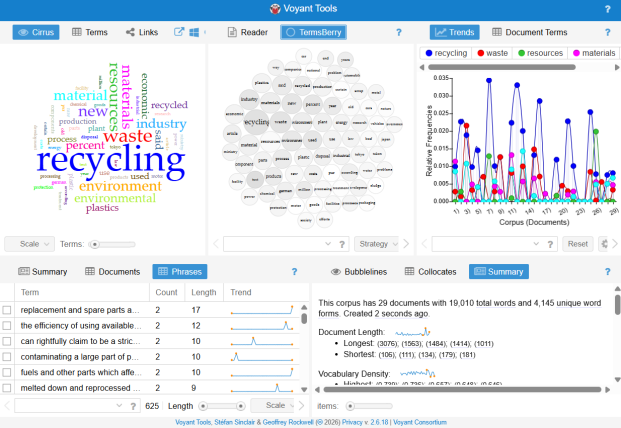
Task: Select checkbox for 'the efficiency of using available'
Action: click(8, 326)
